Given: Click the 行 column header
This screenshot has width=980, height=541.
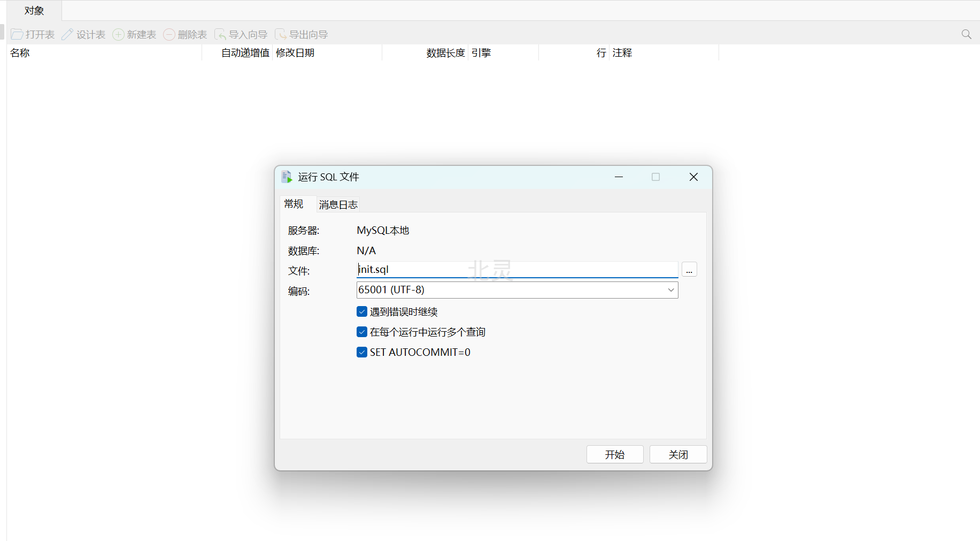Looking at the screenshot, I should click(x=574, y=53).
